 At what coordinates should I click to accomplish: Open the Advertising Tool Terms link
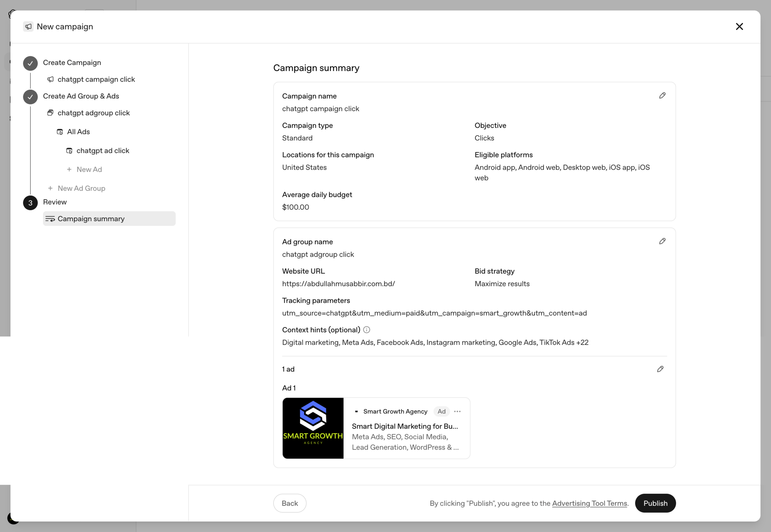pos(589,503)
